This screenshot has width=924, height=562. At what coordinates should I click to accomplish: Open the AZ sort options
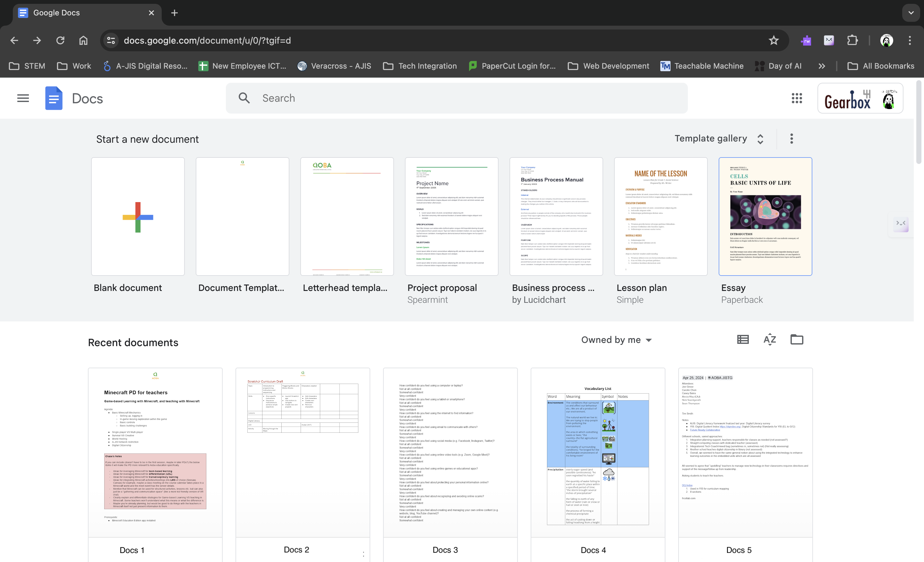coord(769,340)
